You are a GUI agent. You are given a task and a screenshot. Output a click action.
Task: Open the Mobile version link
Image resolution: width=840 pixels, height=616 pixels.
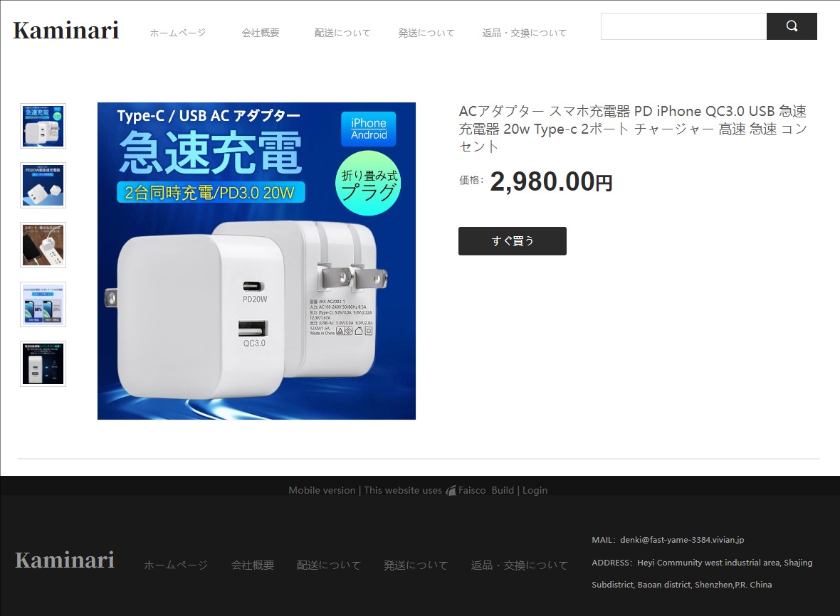pyautogui.click(x=322, y=490)
